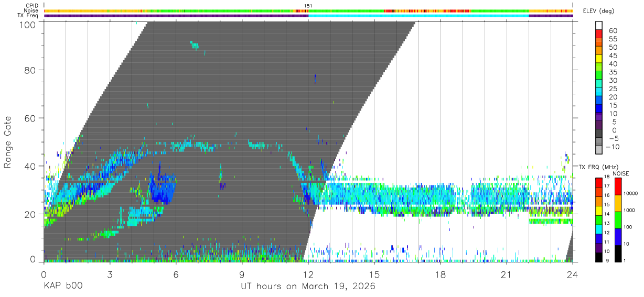Click the y-axis tick label 100
This screenshot has height=297, width=644.
click(x=28, y=24)
